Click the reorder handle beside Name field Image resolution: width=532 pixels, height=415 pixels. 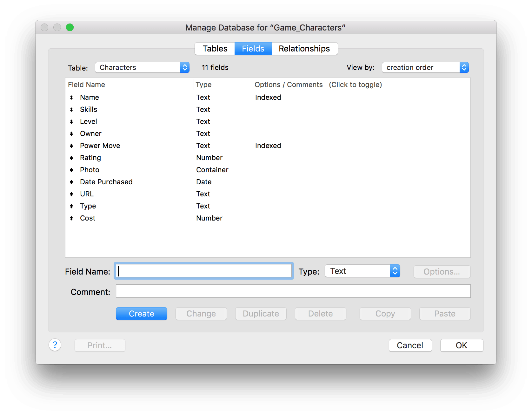click(71, 98)
